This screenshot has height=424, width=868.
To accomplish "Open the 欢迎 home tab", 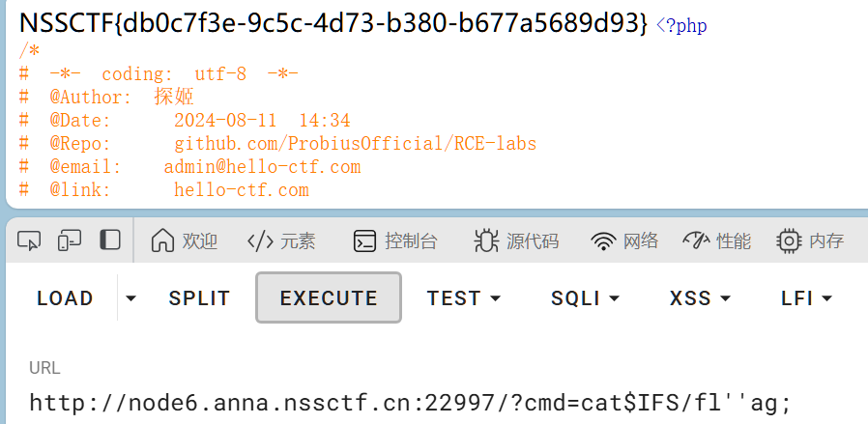I will 185,241.
